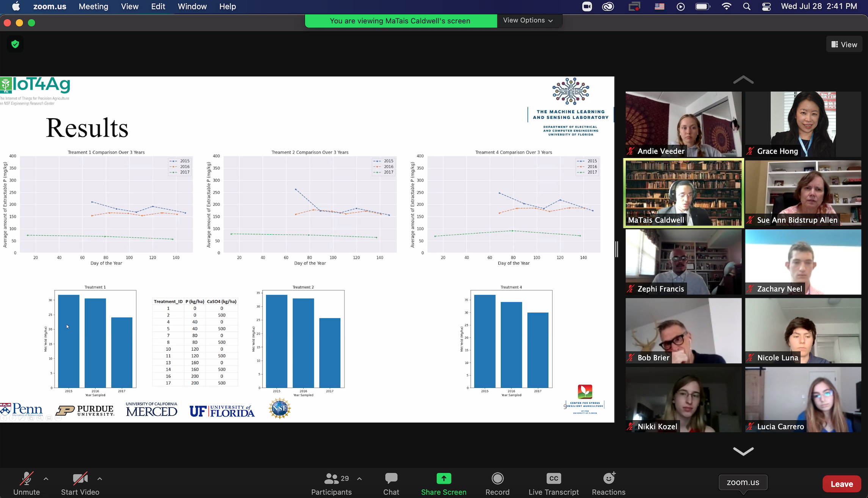The height and width of the screenshot is (498, 868).
Task: Click the screen-sharing notification banner
Action: point(400,21)
